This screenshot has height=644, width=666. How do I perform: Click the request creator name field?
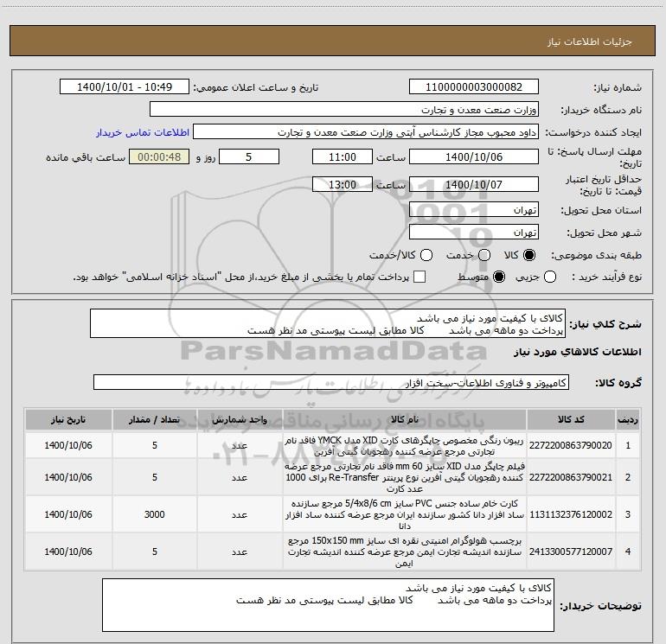pos(366,132)
